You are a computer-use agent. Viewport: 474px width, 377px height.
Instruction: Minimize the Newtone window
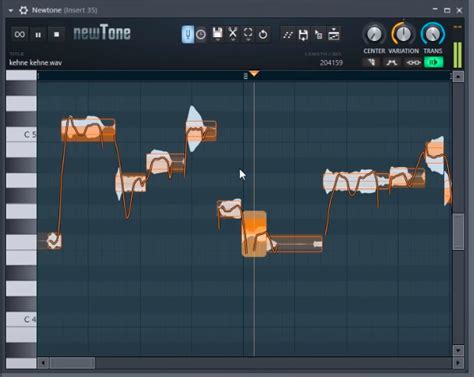[x=435, y=10]
